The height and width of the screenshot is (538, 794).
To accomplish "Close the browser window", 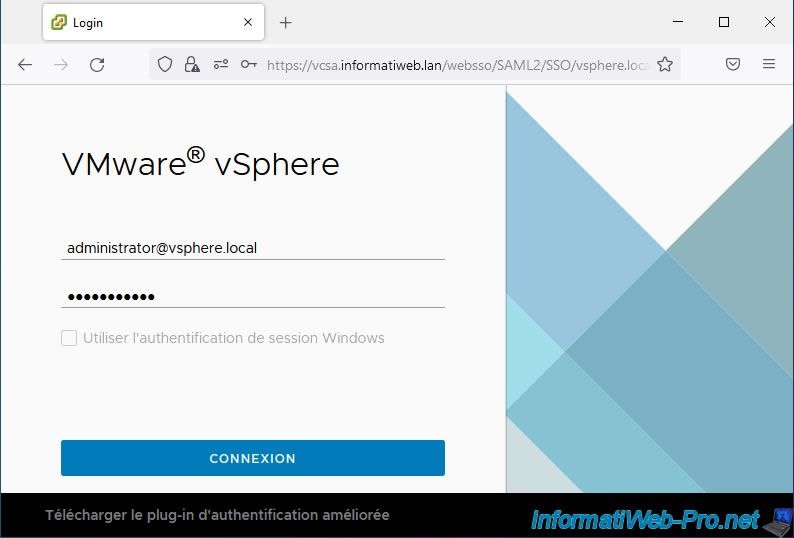I will 770,22.
